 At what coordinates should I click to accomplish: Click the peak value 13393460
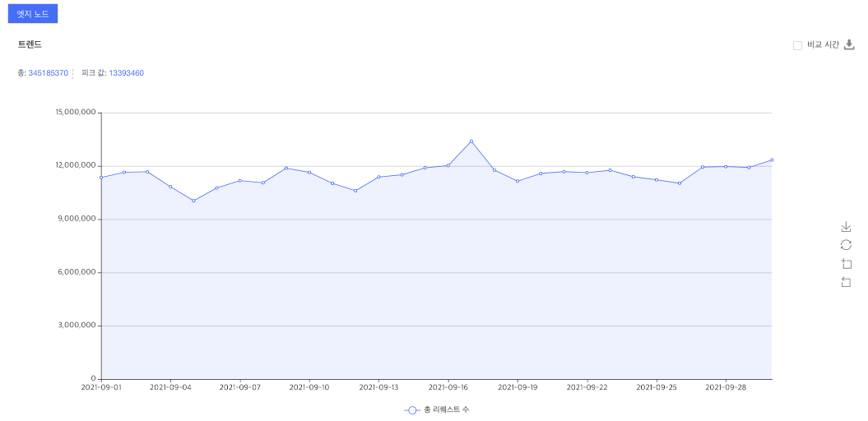126,73
